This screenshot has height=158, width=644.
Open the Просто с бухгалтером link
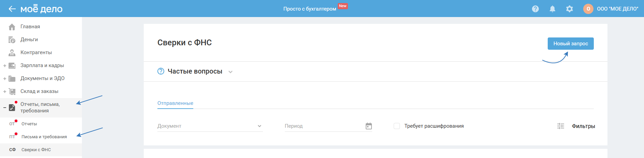(x=310, y=9)
